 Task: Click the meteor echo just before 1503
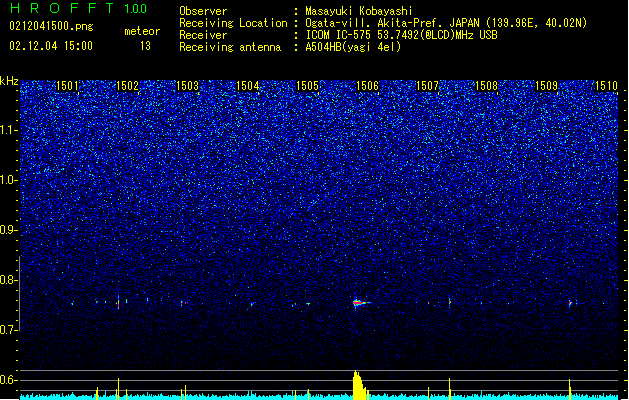tap(183, 303)
